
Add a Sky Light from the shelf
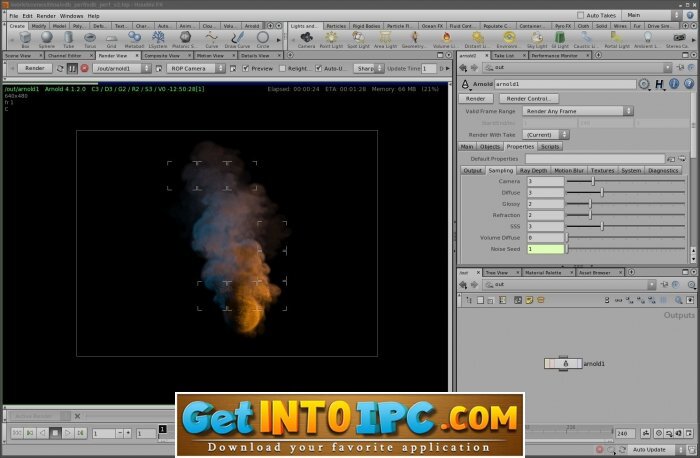537,39
